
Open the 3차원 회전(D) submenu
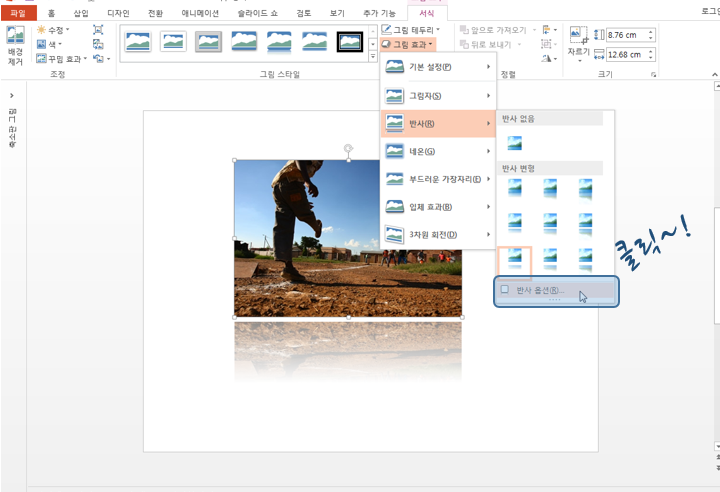[x=438, y=234]
